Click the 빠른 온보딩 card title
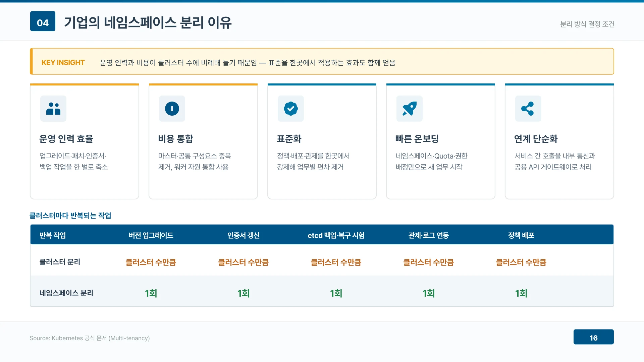The height and width of the screenshot is (362, 644). click(417, 139)
